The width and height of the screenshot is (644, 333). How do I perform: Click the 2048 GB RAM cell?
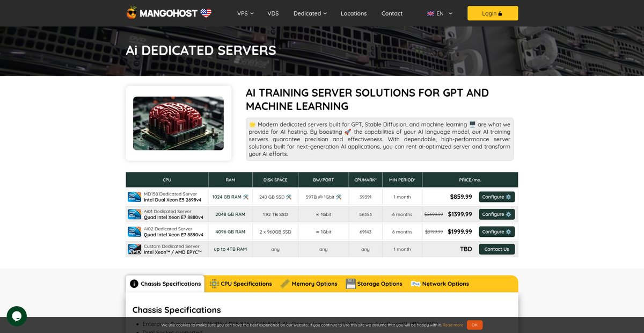tap(230, 214)
